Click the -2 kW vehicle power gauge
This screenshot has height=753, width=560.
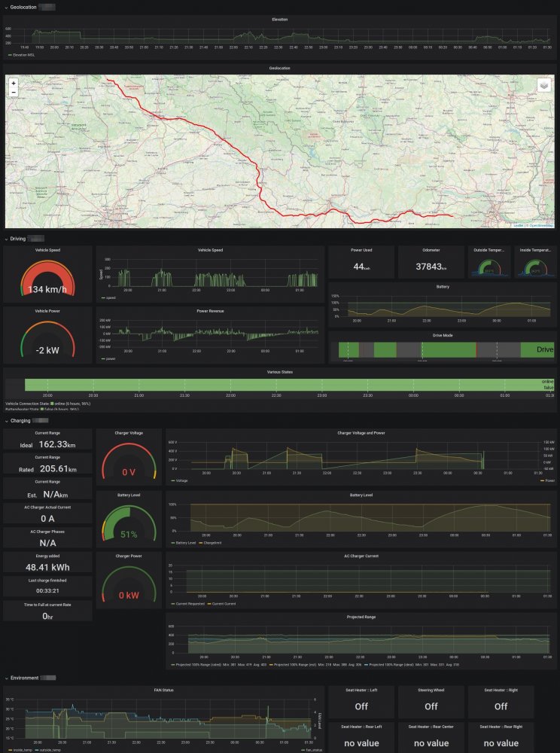pos(47,340)
